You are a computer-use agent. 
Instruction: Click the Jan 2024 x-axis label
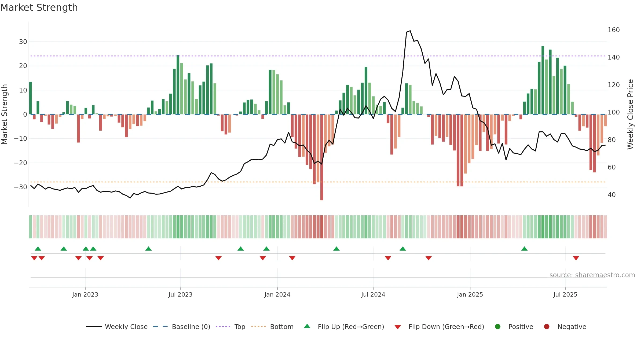click(x=277, y=294)
